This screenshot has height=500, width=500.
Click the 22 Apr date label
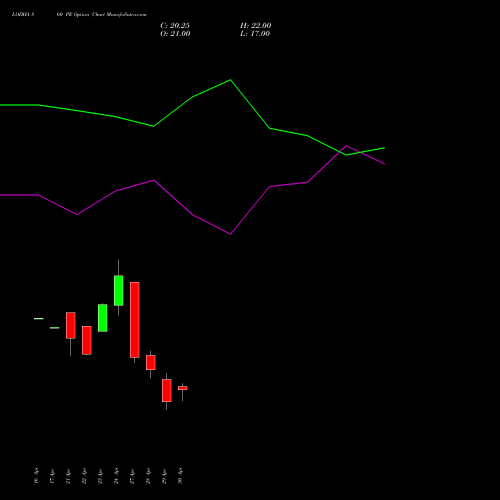(84, 476)
